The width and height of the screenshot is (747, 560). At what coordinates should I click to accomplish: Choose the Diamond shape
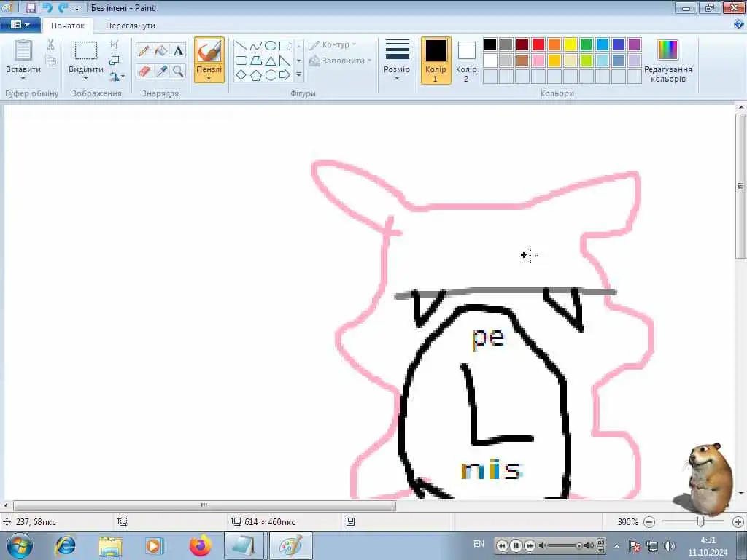241,75
